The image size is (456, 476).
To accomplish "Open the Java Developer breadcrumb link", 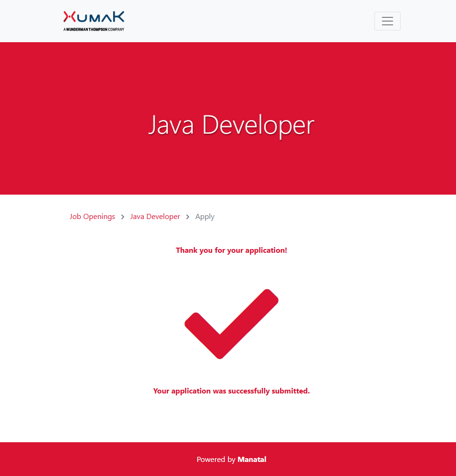I will coord(155,217).
